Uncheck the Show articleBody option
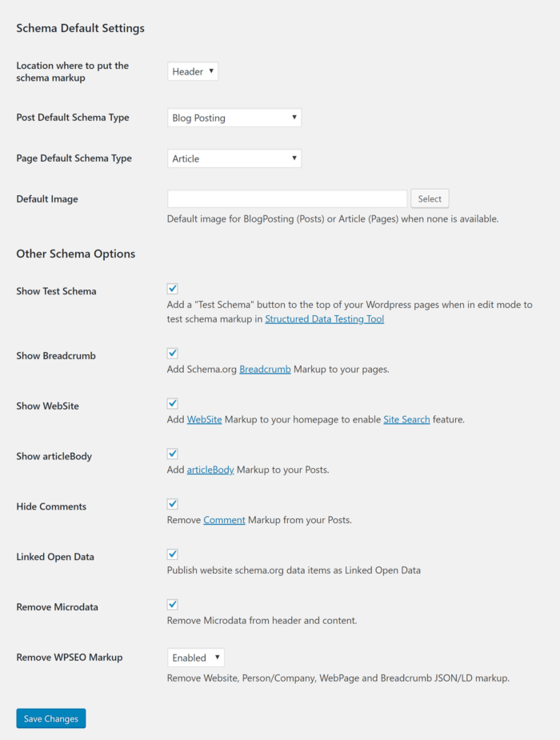This screenshot has height=740, width=560. point(172,453)
